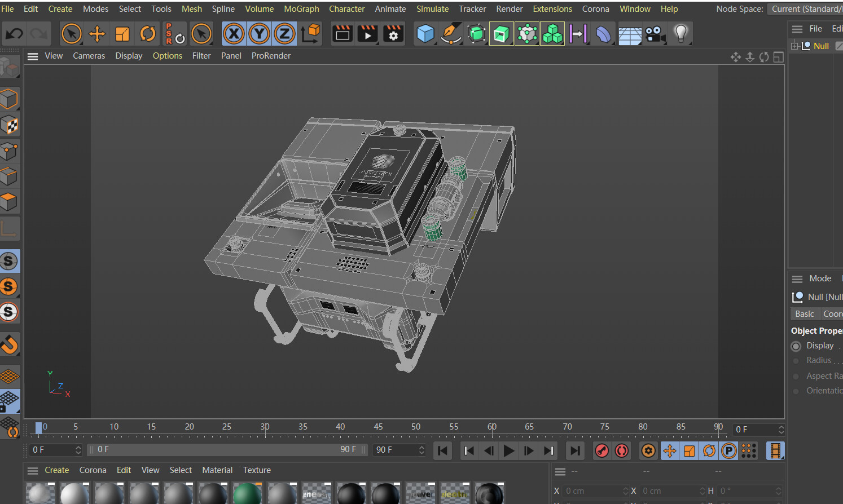Select the green material swatch

pos(247,494)
